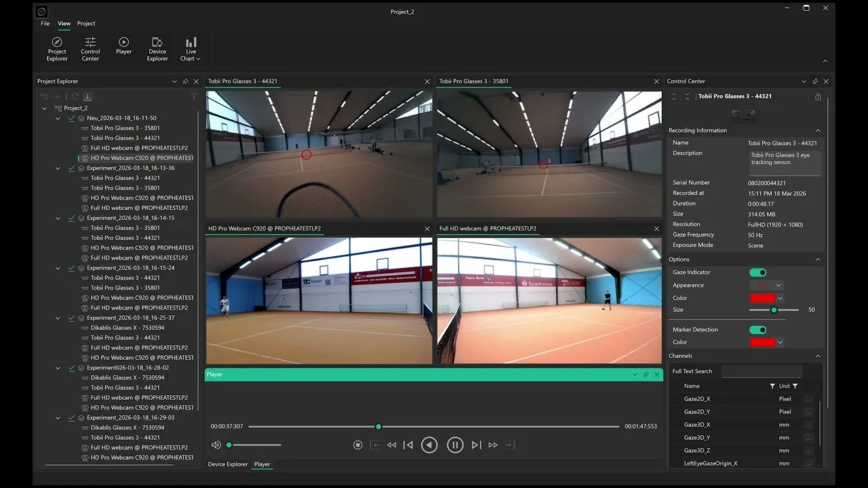The width and height of the screenshot is (868, 488).
Task: Toggle the Gaze Indicator switch
Action: point(757,272)
